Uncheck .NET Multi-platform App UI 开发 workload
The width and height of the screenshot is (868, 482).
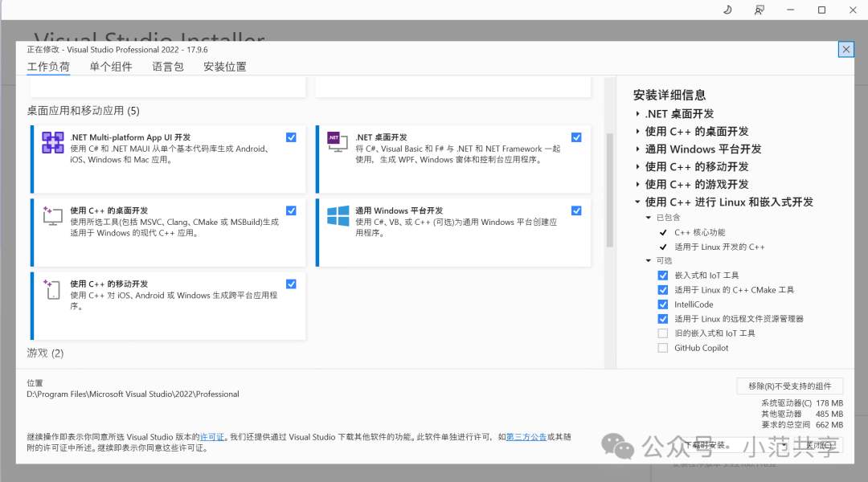pyautogui.click(x=291, y=137)
